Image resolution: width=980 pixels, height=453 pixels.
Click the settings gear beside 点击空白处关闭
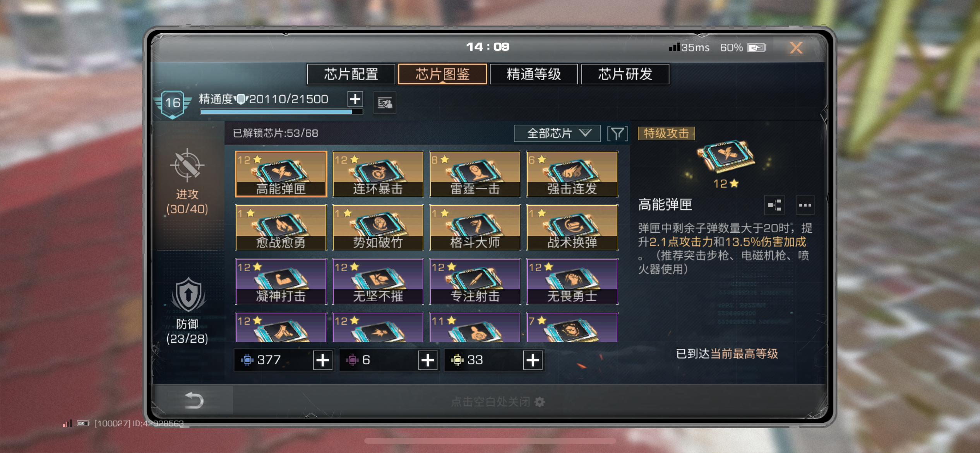click(539, 402)
